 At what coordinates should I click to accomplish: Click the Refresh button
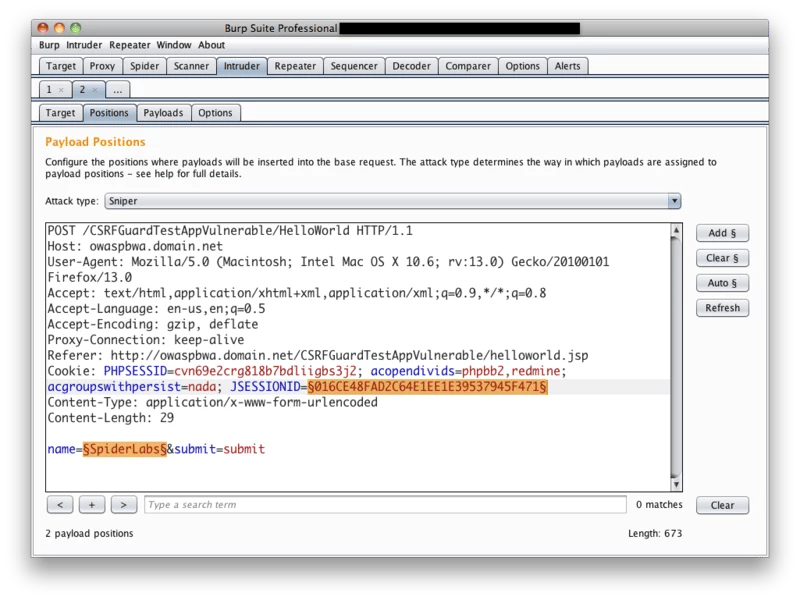[x=722, y=308]
